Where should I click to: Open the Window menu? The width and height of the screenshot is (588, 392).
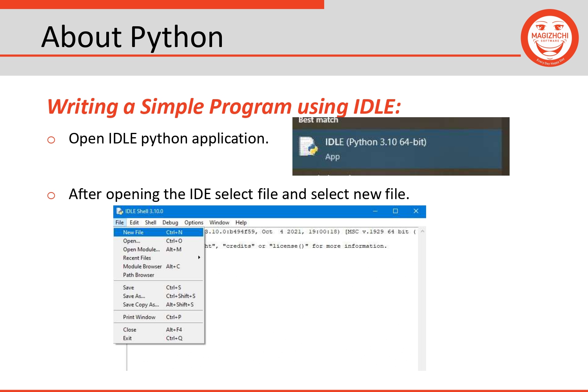[x=219, y=222]
